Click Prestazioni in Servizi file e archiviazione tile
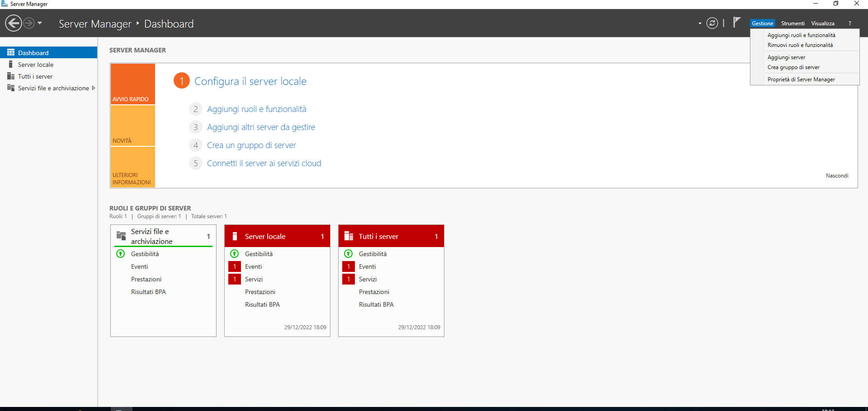Viewport: 868px width, 411px height. (x=146, y=279)
